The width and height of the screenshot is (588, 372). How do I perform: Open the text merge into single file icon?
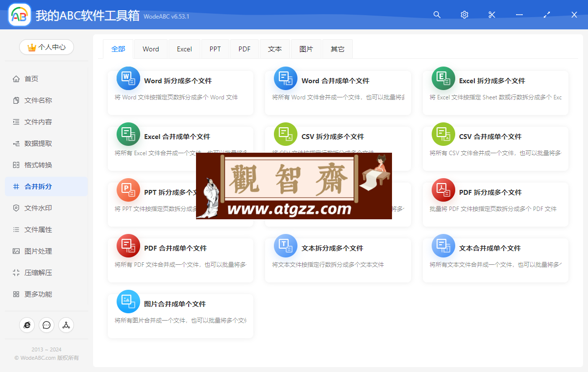click(x=443, y=246)
